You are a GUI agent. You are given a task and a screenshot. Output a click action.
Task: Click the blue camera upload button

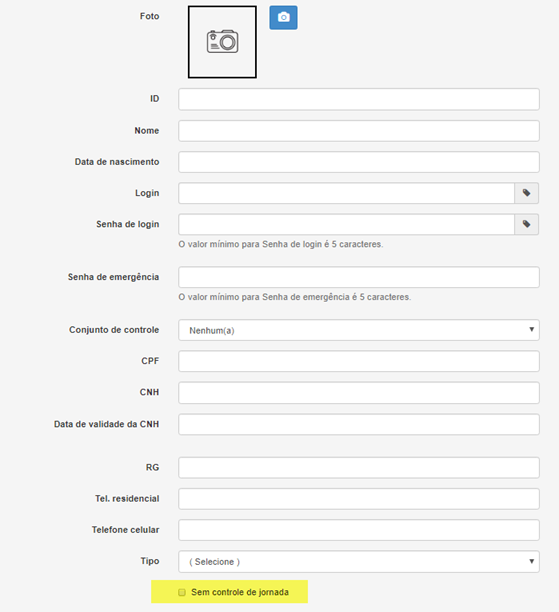(283, 18)
